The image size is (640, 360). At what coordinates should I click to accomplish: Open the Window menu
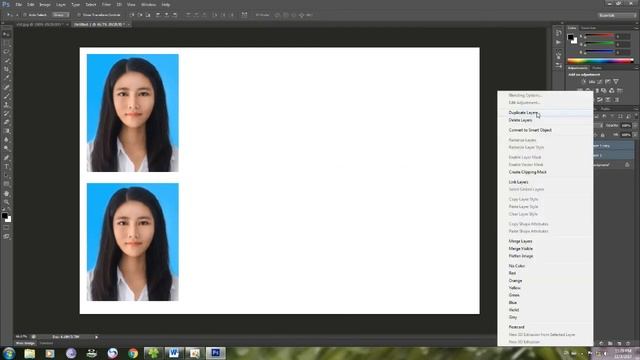click(x=148, y=4)
